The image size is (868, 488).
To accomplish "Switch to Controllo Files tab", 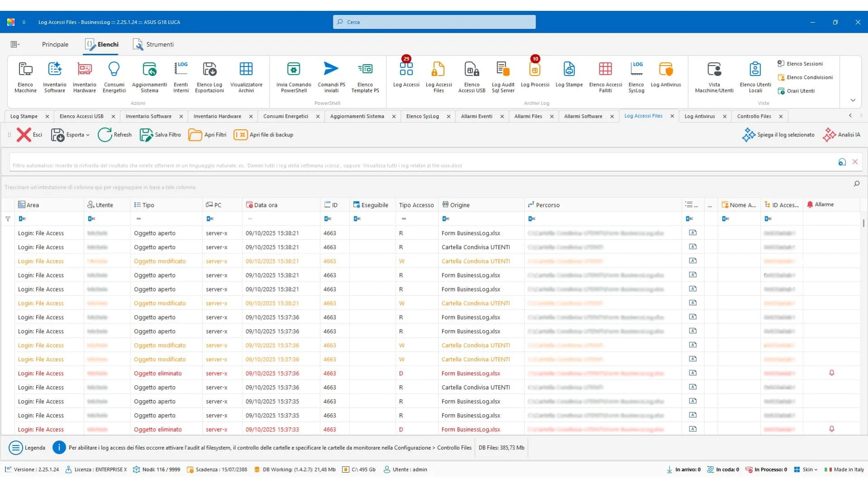I will pos(754,116).
